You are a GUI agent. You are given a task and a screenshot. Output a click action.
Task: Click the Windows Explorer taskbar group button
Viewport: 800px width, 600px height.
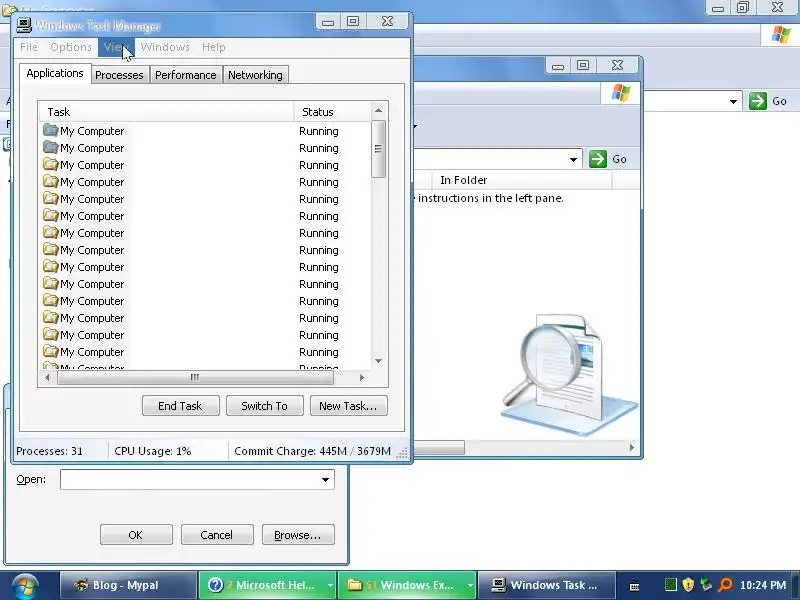(x=403, y=585)
